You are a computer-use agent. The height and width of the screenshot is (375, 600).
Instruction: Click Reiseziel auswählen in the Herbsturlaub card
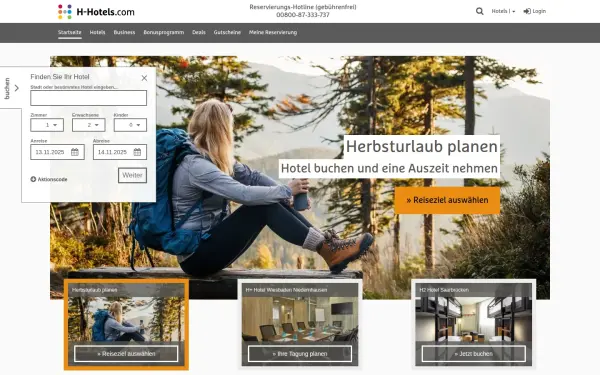click(126, 354)
